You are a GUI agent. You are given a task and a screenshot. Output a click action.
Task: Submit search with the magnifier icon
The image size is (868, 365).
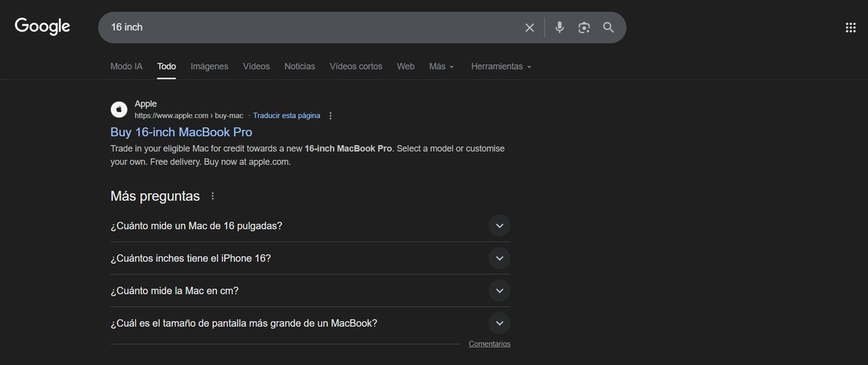tap(608, 28)
